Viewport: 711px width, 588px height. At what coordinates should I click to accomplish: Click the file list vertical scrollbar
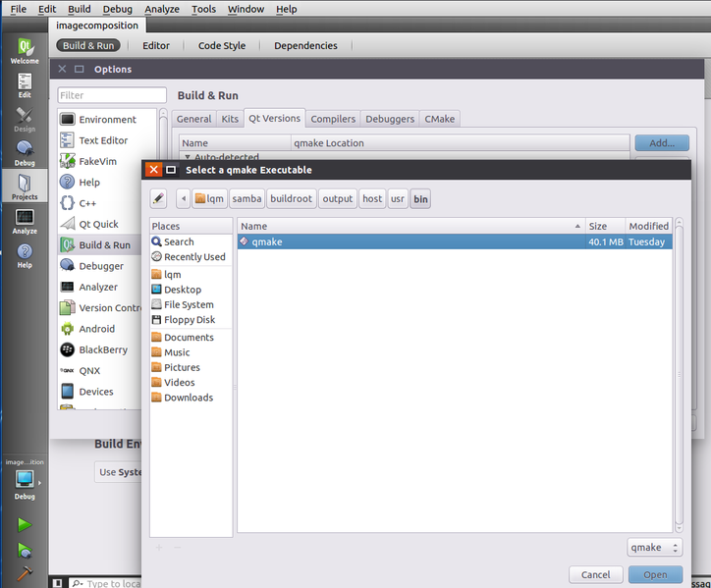pos(679,383)
